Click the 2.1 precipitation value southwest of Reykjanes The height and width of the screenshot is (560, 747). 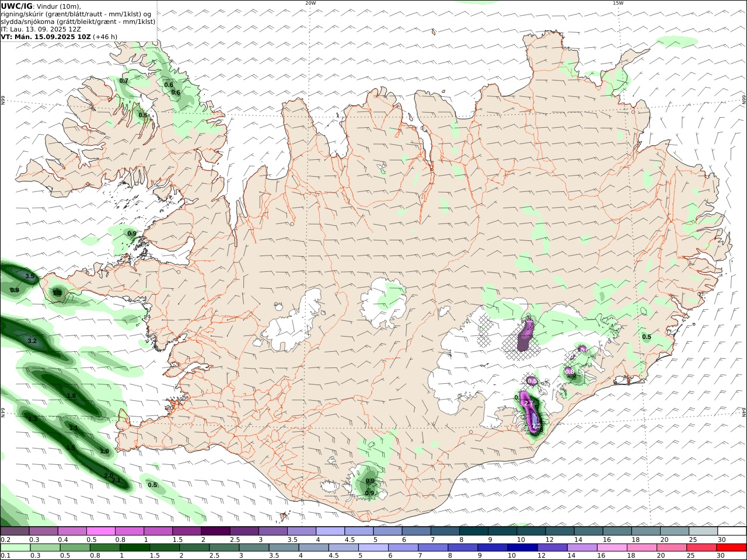pyautogui.click(x=116, y=481)
